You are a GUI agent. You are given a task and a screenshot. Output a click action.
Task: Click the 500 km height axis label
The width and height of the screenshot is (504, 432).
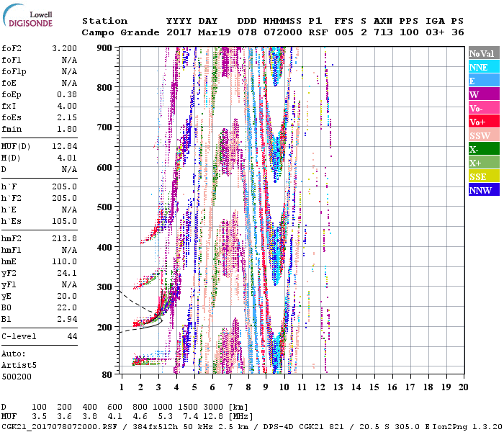pyautogui.click(x=104, y=207)
